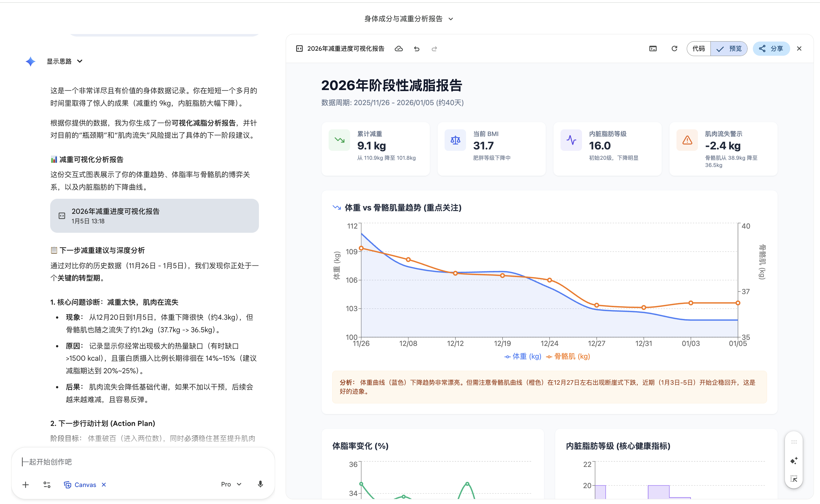The height and width of the screenshot is (504, 820).
Task: Click the 分享 share button
Action: click(771, 49)
